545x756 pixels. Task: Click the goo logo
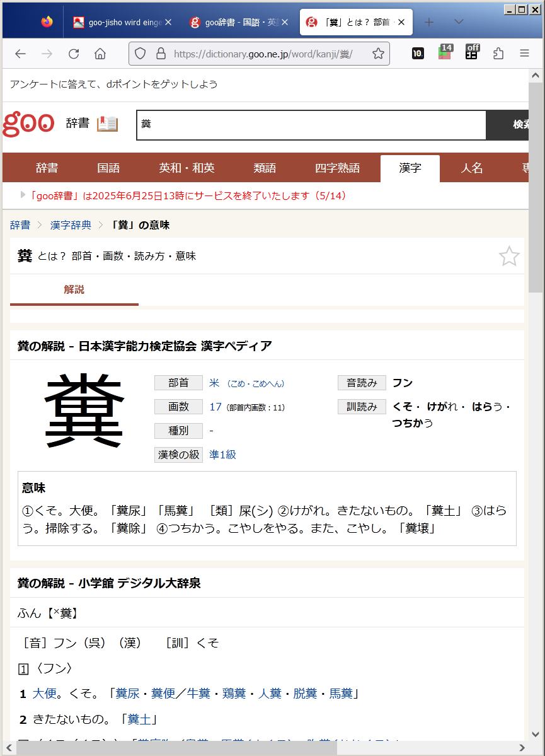pyautogui.click(x=28, y=124)
